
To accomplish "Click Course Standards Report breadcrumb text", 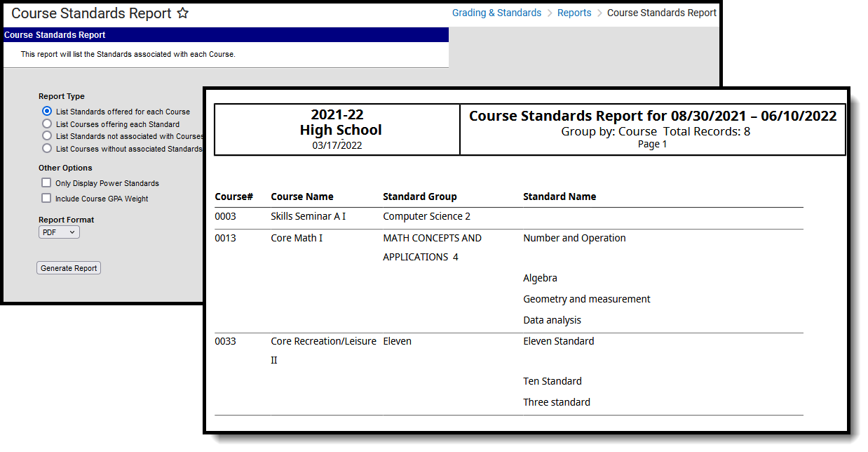I will tap(662, 13).
